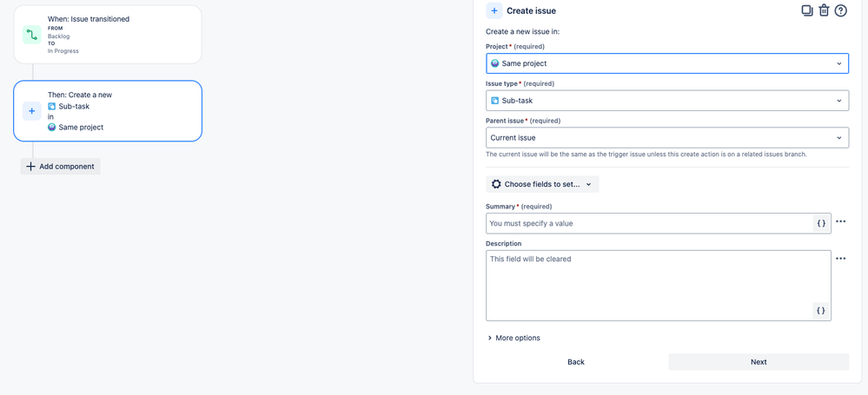Open the Project dropdown showing Same project

[667, 63]
